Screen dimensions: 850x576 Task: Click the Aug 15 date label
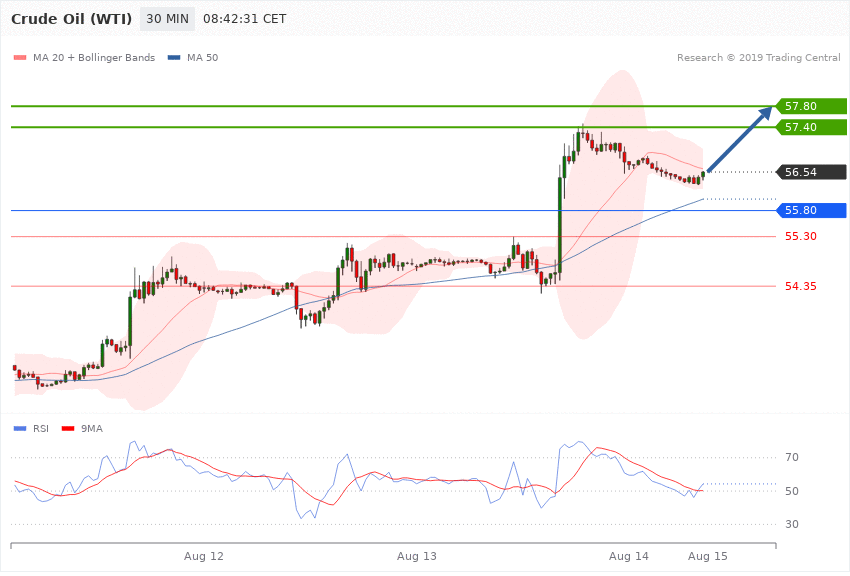click(708, 556)
